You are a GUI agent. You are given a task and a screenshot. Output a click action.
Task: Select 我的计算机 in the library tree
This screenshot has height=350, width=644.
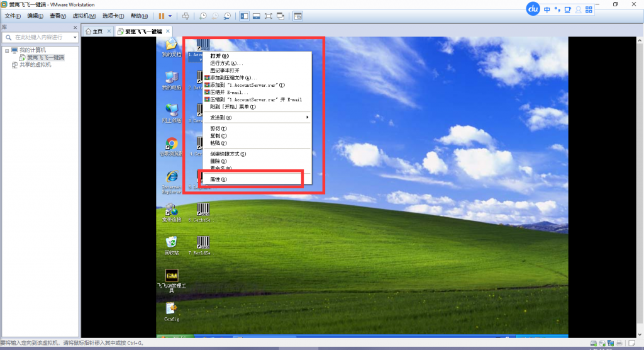(x=33, y=50)
